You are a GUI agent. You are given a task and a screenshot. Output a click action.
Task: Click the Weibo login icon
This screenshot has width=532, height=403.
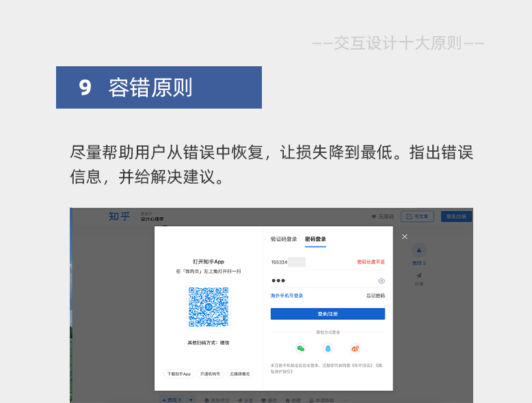(355, 348)
